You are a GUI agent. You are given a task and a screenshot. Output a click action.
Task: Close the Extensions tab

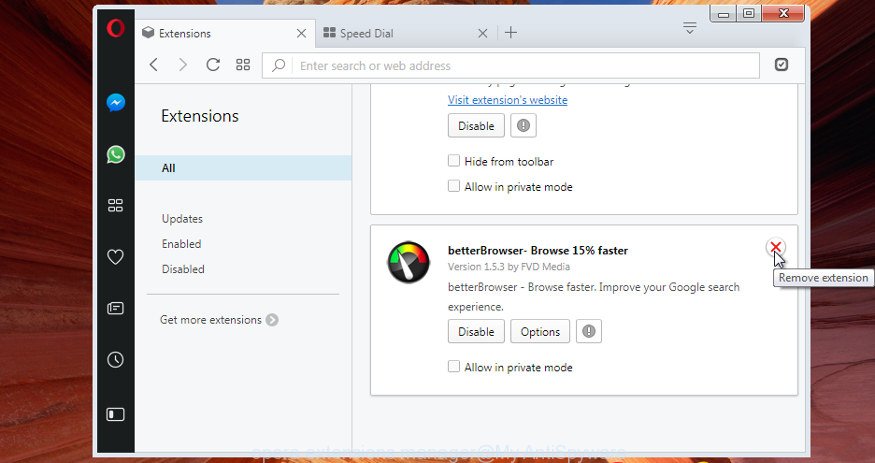[x=301, y=33]
